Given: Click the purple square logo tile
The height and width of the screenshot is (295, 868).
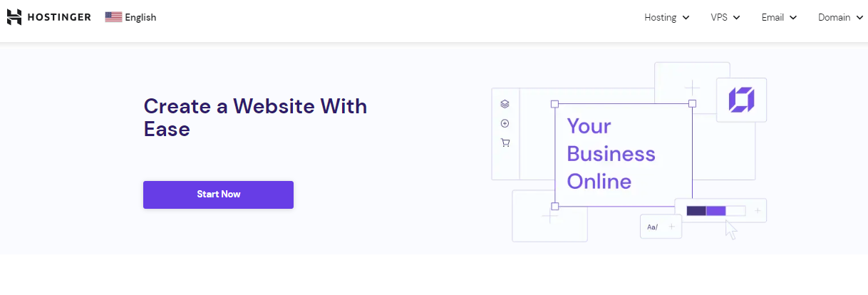Looking at the screenshot, I should click(741, 100).
